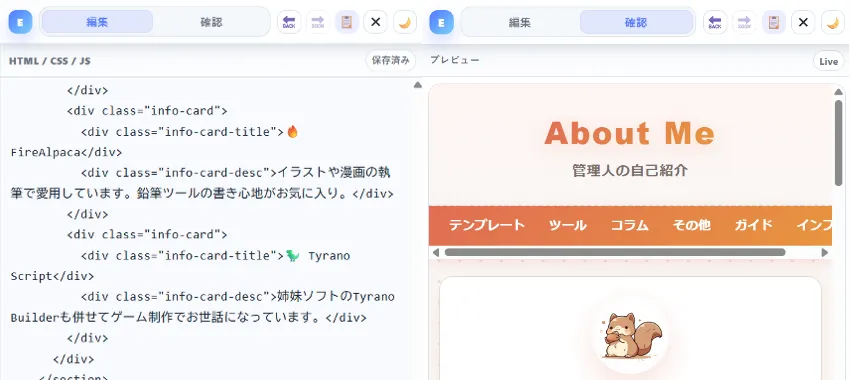Image resolution: width=850 pixels, height=380 pixels.
Task: Open the ガイド nav item in the preview
Action: 753,225
